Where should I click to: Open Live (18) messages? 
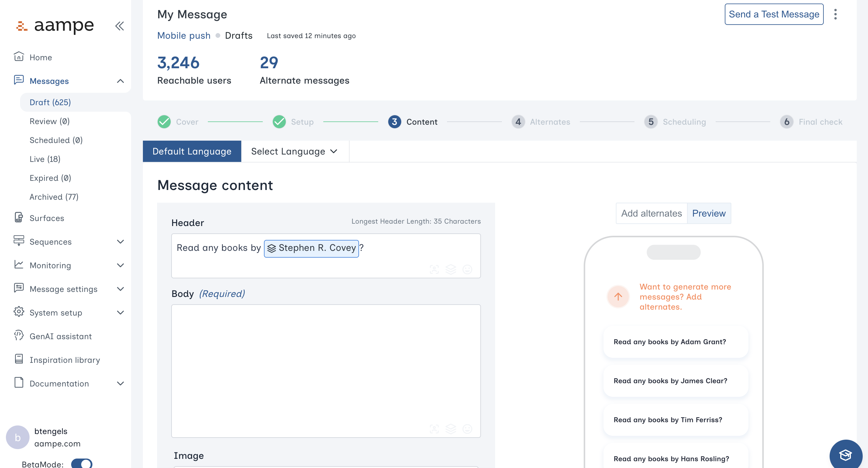coord(45,159)
